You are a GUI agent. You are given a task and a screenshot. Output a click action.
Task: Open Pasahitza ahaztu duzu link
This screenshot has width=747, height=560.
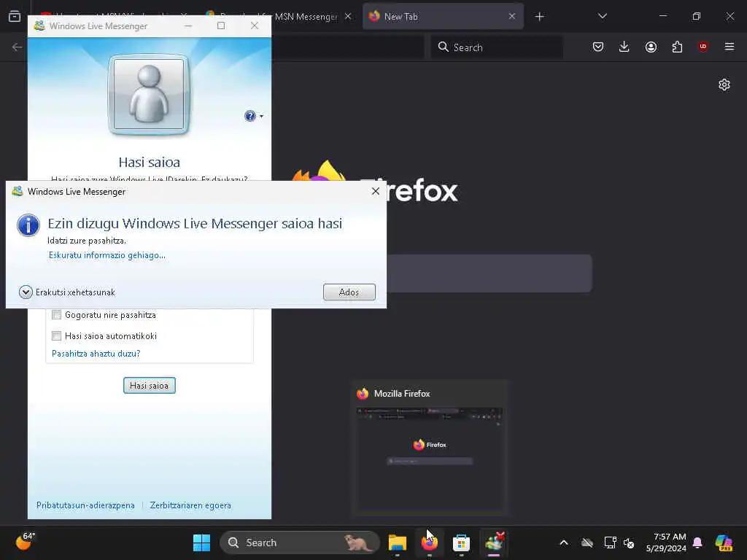coord(96,354)
